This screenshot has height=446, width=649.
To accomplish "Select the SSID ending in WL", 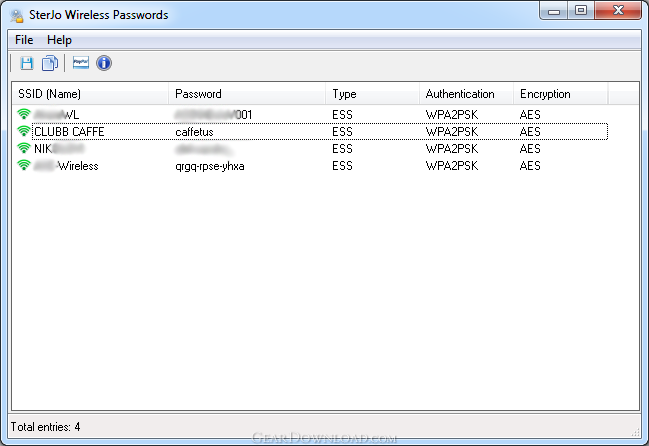I will (56, 115).
